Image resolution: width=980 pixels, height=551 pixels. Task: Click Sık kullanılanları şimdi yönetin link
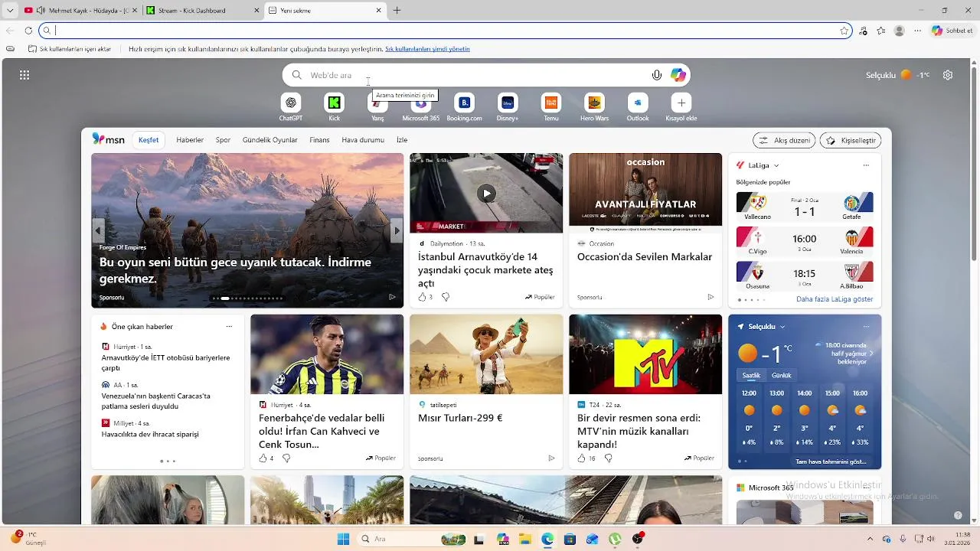point(427,49)
